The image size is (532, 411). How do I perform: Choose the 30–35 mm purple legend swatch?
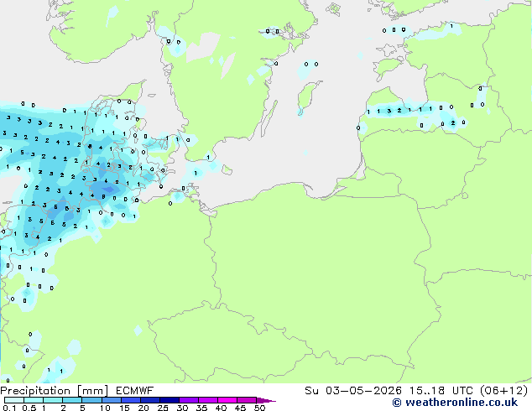[x=188, y=400]
